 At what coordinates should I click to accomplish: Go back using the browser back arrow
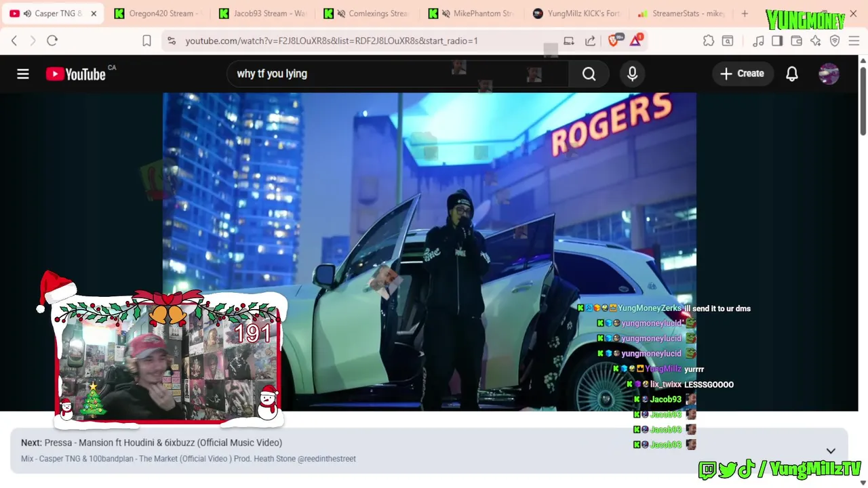[x=14, y=41]
